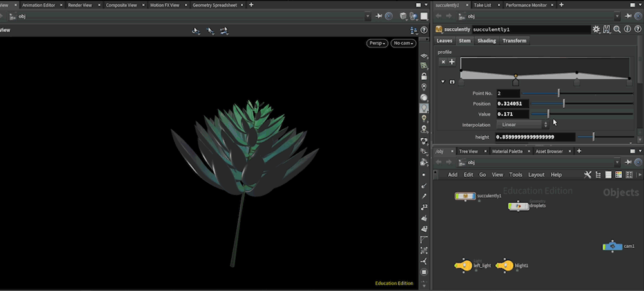Click the highlighted light bulb icon in viewport toolbar
The width and height of the screenshot is (644, 291).
[x=424, y=108]
